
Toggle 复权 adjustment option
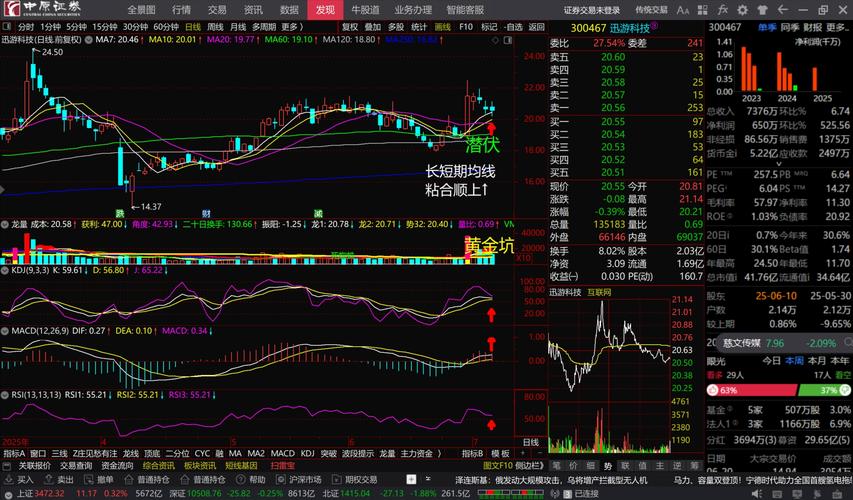[x=349, y=27]
